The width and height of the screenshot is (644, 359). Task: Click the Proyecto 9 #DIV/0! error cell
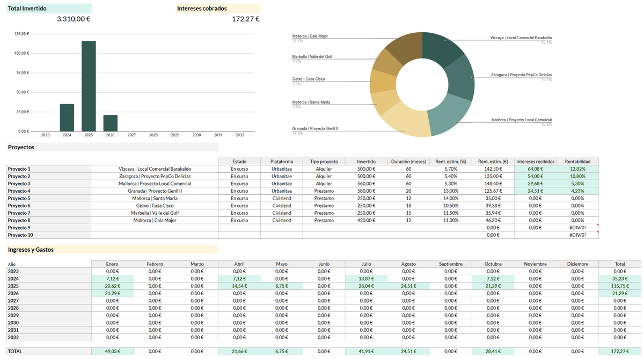(577, 228)
